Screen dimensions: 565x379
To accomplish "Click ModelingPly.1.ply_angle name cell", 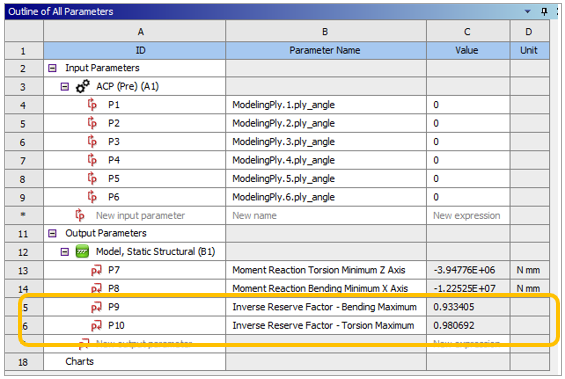I will click(x=326, y=105).
